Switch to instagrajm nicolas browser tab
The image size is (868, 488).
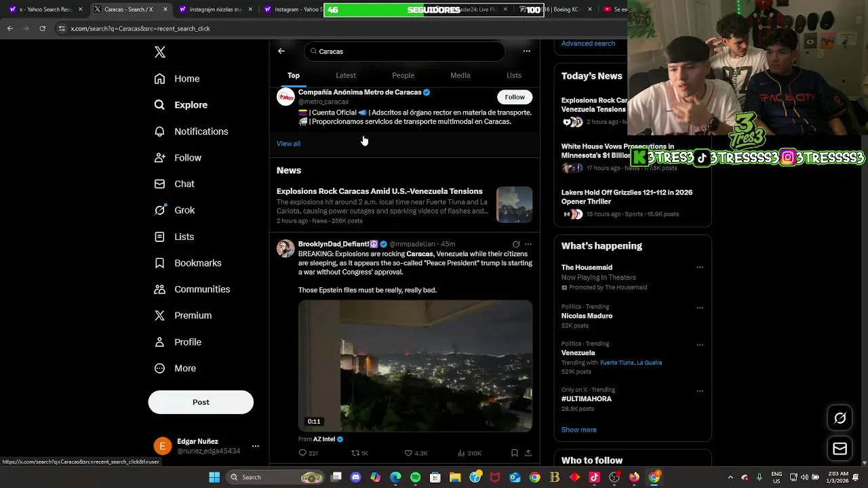[215, 9]
